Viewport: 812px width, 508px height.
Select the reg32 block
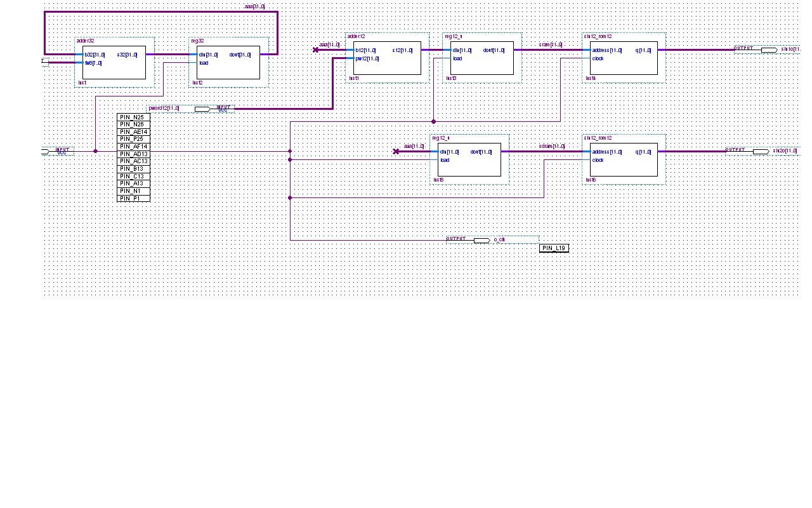228,62
